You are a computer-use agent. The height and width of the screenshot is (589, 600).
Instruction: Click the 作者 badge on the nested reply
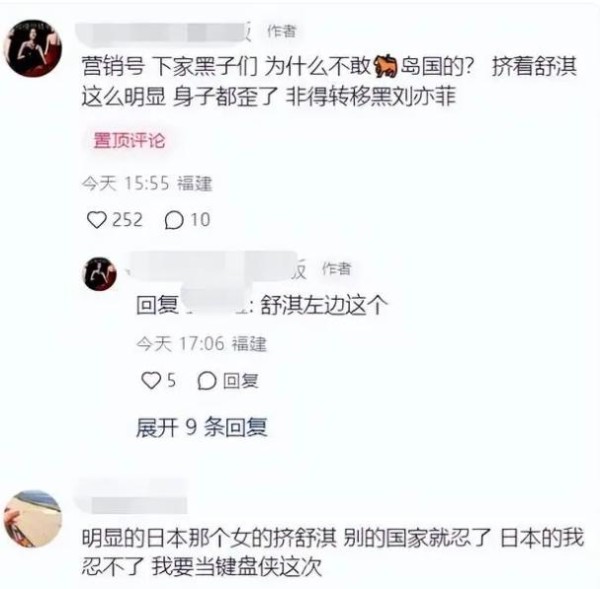336,269
